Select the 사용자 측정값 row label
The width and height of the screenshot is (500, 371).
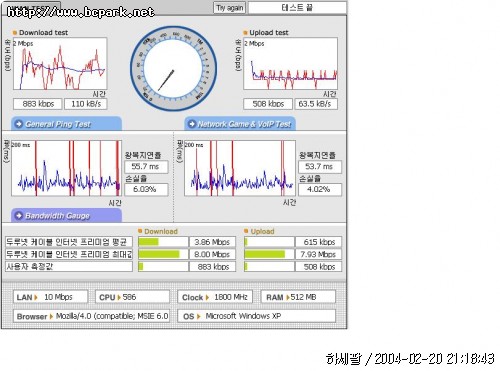coord(69,267)
